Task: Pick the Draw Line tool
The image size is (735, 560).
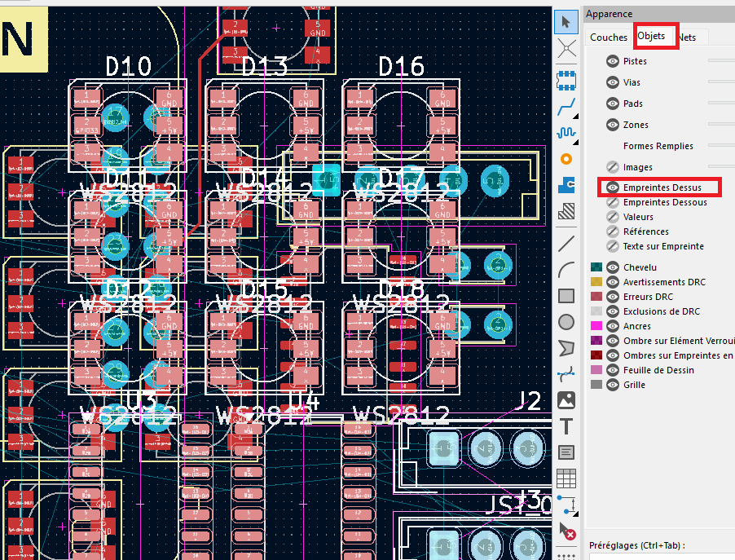Action: [x=566, y=244]
